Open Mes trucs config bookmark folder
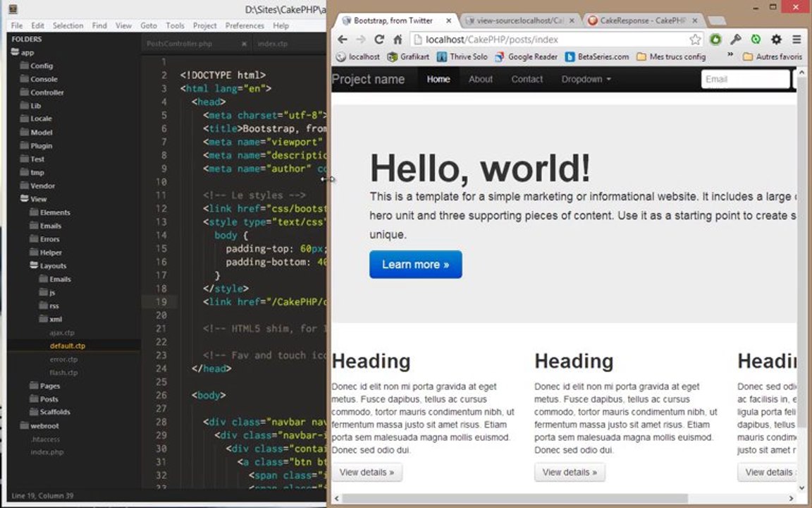Image resolution: width=812 pixels, height=508 pixels. [x=670, y=56]
